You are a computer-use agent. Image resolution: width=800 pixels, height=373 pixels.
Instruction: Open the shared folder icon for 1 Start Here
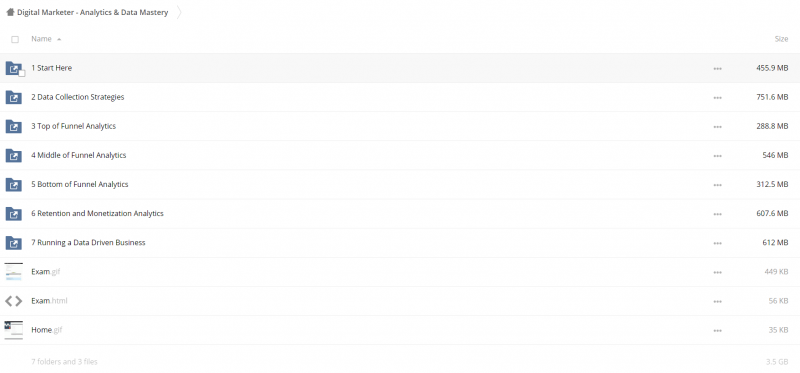tap(13, 68)
